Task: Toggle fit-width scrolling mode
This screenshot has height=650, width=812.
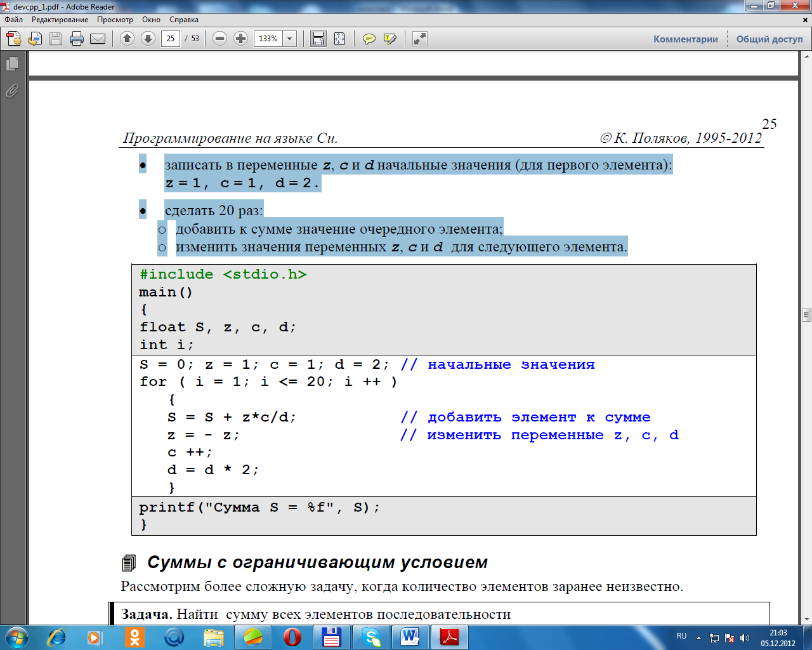Action: click(318, 39)
